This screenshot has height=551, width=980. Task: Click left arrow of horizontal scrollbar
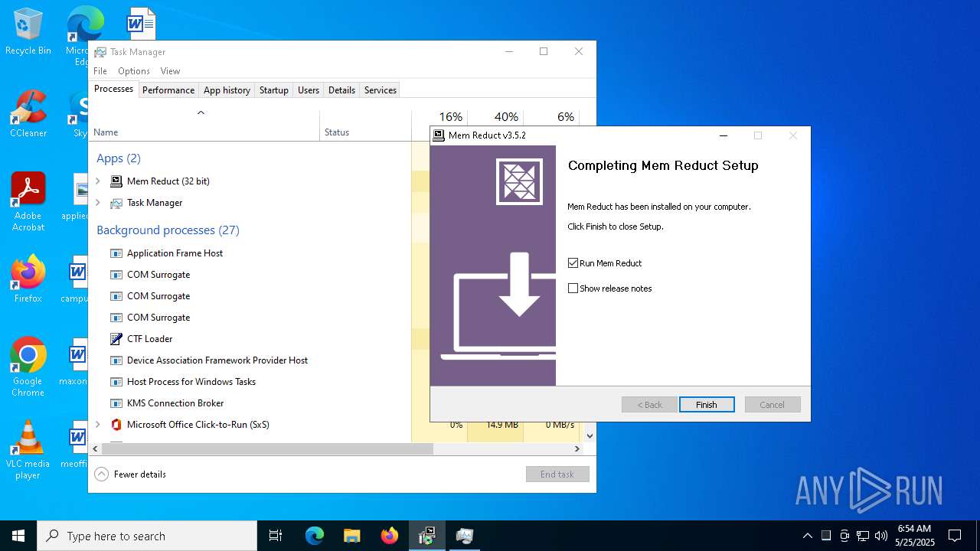(95, 449)
